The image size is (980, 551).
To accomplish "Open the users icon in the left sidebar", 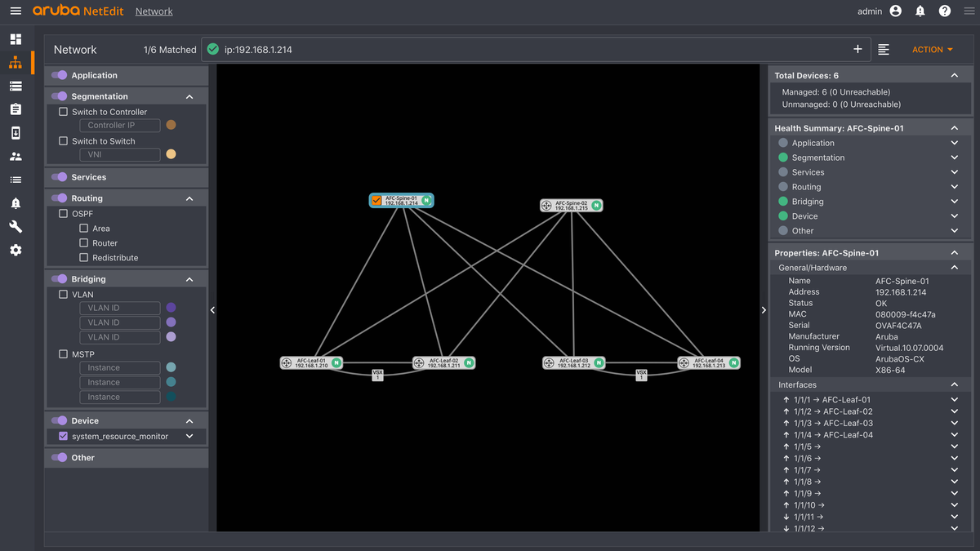I will [x=16, y=156].
